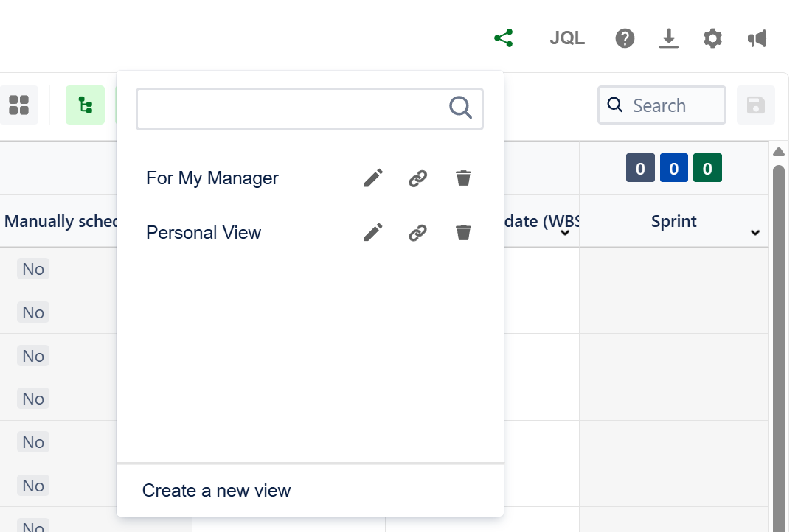Enable the tree structure view
Viewport: 798px width, 532px height.
(85, 105)
